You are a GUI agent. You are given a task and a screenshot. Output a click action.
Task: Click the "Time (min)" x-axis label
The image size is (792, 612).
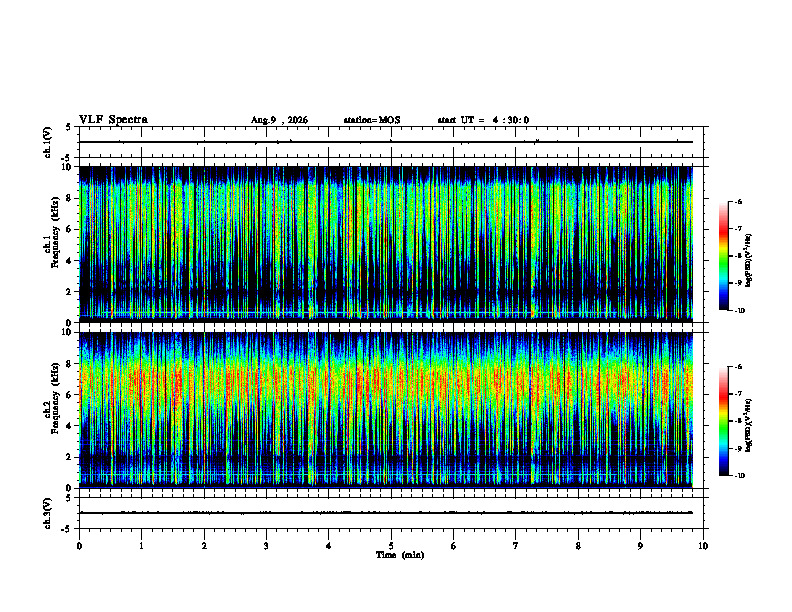click(400, 555)
